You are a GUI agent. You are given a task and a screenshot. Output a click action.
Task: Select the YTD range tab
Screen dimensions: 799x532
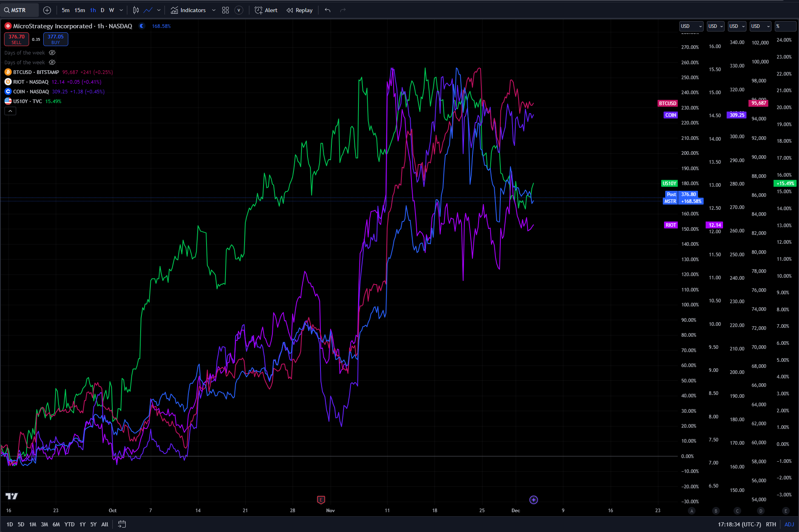tap(69, 524)
